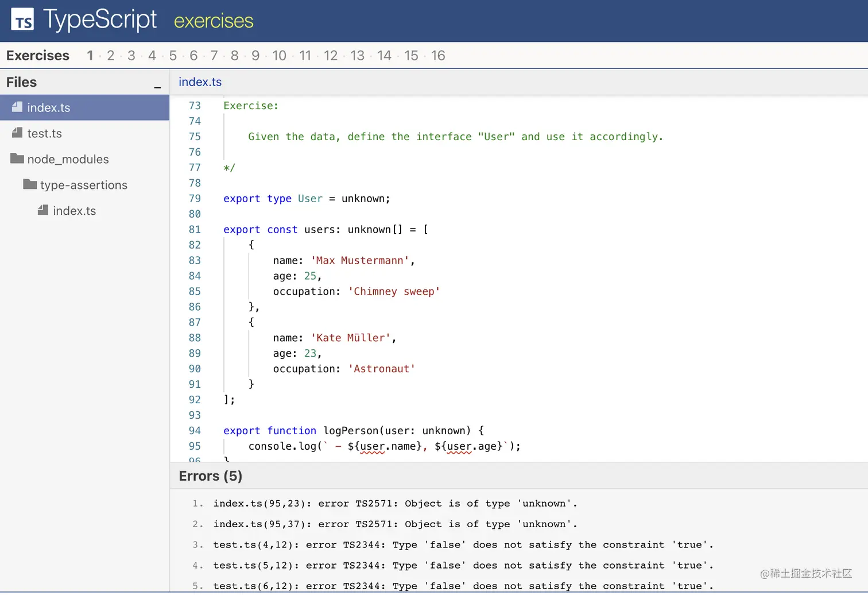868x595 pixels.
Task: Jump to exercise 11
Action: click(305, 56)
